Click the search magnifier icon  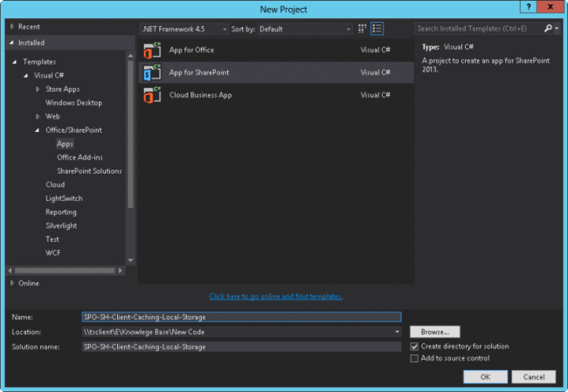[548, 28]
